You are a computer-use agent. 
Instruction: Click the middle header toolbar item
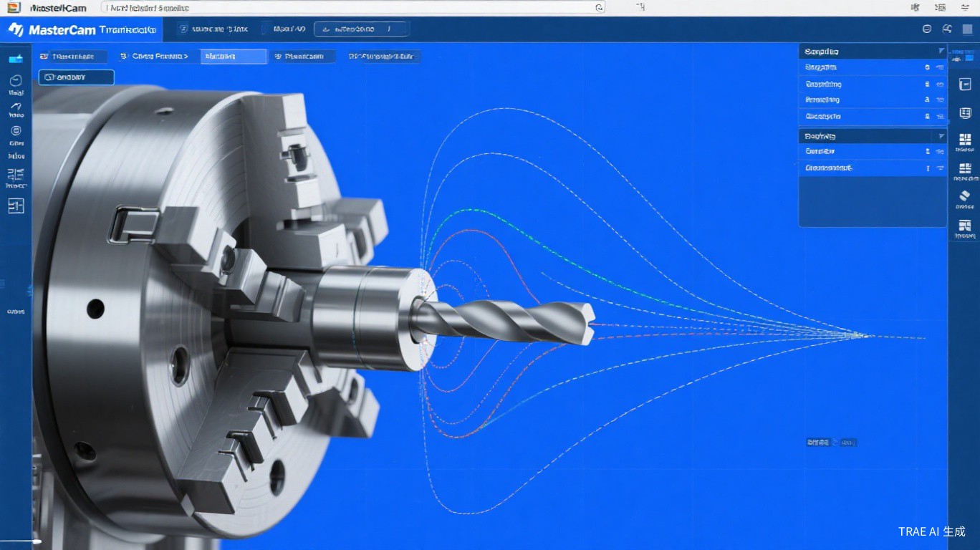tap(286, 29)
